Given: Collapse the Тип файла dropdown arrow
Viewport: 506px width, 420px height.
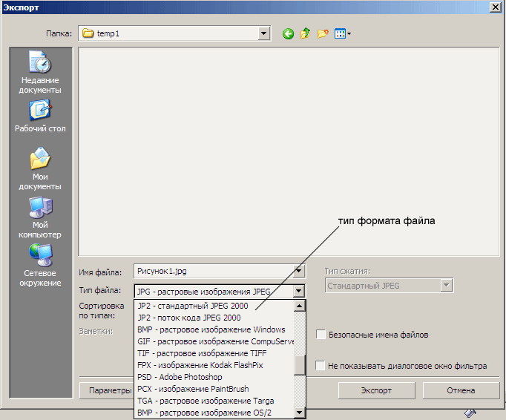Looking at the screenshot, I should point(299,291).
